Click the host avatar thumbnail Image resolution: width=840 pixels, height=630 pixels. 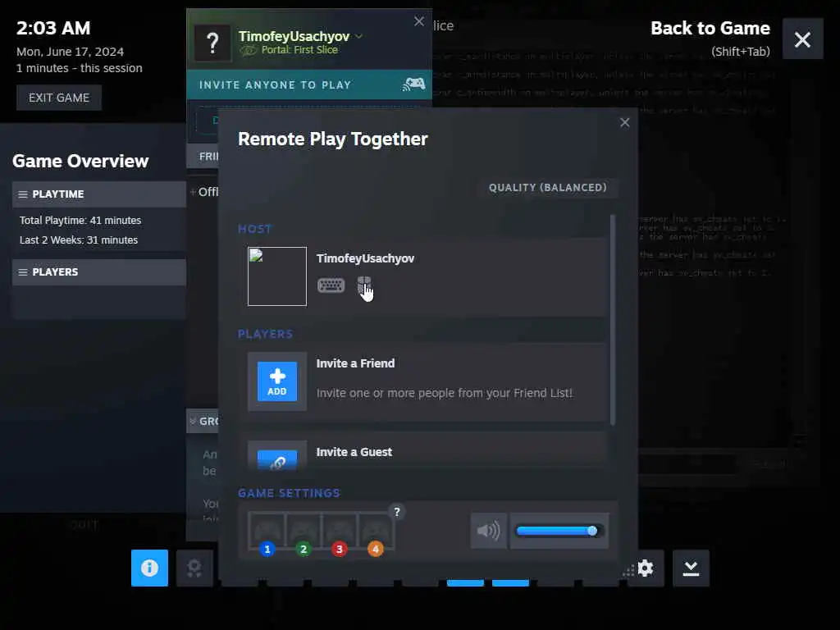point(277,276)
